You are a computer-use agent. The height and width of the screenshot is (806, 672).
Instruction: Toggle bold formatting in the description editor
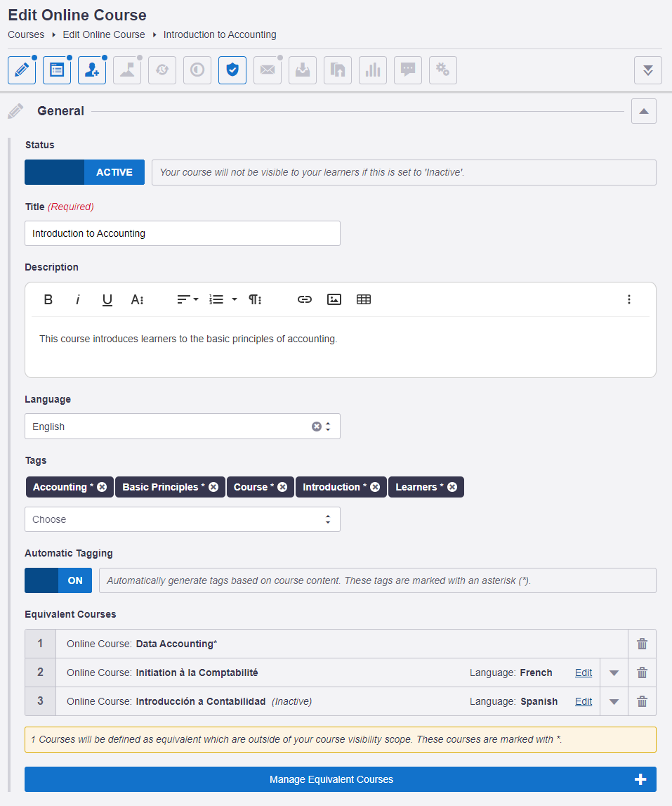[x=48, y=299]
